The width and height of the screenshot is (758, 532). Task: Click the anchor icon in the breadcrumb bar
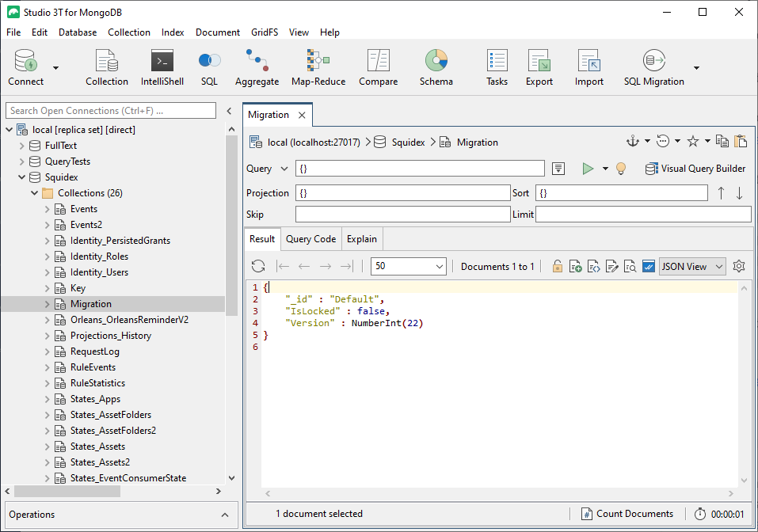click(632, 142)
